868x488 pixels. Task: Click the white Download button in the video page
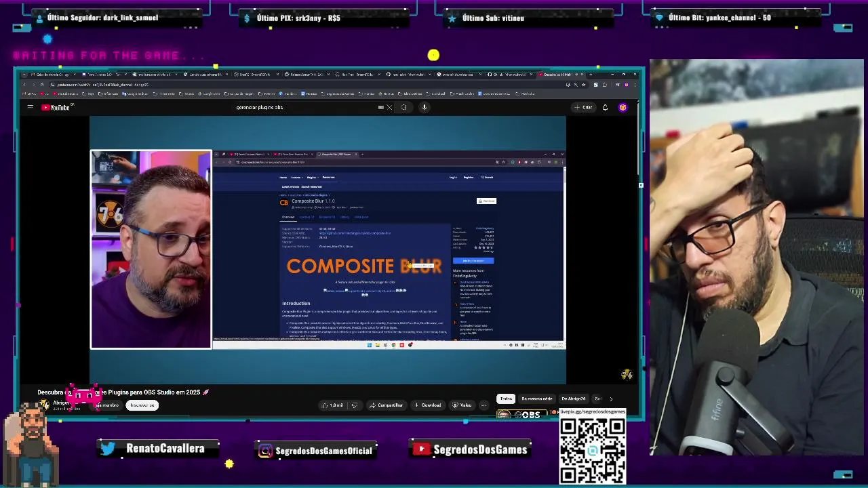click(486, 201)
